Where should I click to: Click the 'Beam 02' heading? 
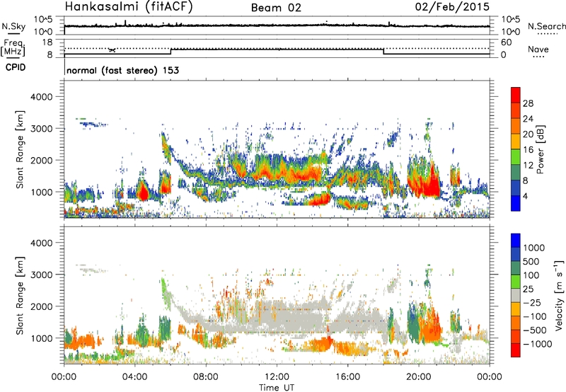coord(276,8)
